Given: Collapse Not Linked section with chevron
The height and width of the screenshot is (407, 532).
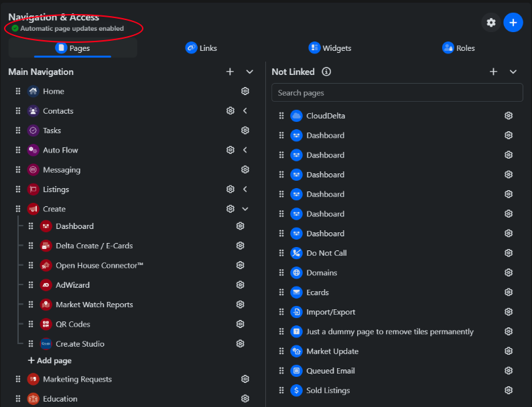Looking at the screenshot, I should [x=513, y=72].
